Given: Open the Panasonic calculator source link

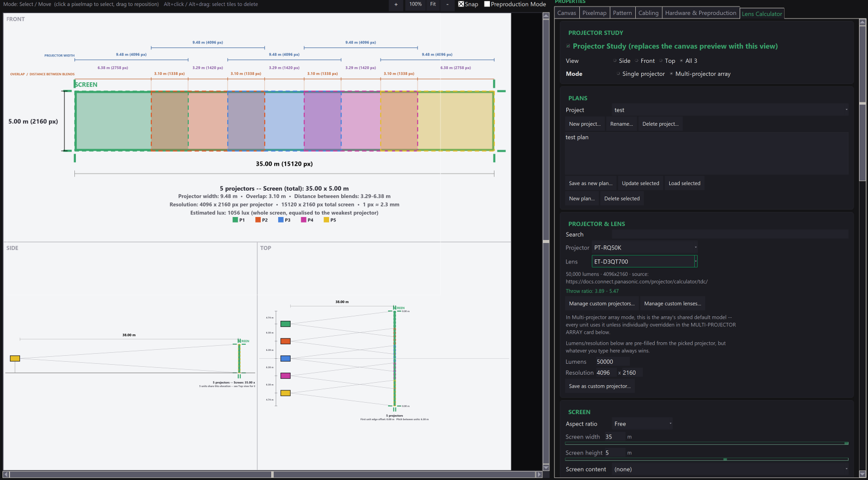Looking at the screenshot, I should coord(636,281).
